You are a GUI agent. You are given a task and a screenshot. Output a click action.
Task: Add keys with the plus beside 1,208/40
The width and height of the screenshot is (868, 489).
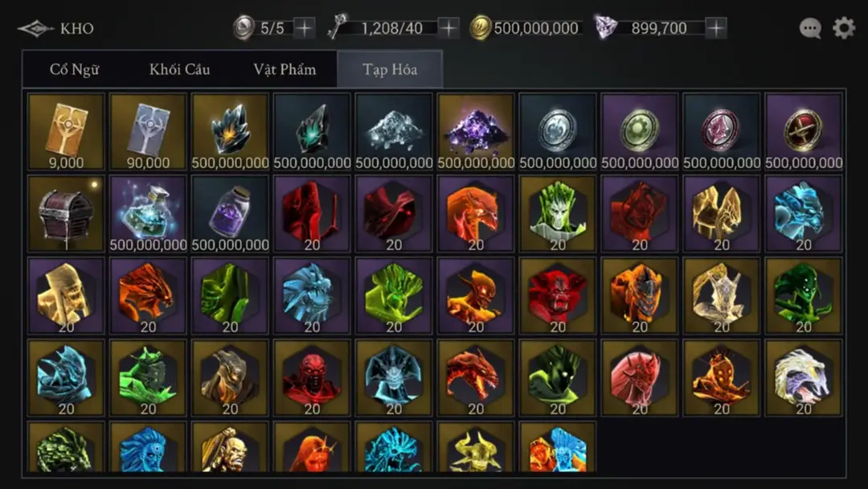[x=448, y=27]
